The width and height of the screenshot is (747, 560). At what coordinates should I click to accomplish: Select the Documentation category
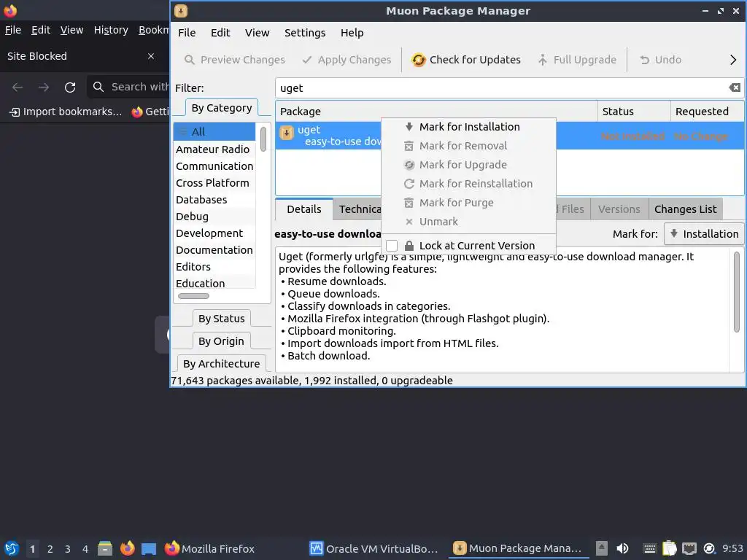tap(215, 250)
